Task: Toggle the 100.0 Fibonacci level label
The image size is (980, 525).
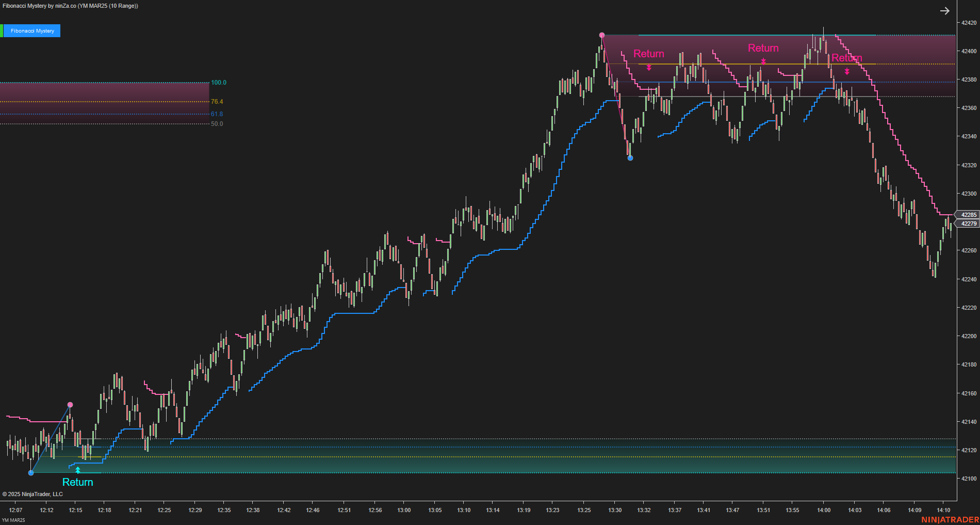Action: click(x=219, y=83)
